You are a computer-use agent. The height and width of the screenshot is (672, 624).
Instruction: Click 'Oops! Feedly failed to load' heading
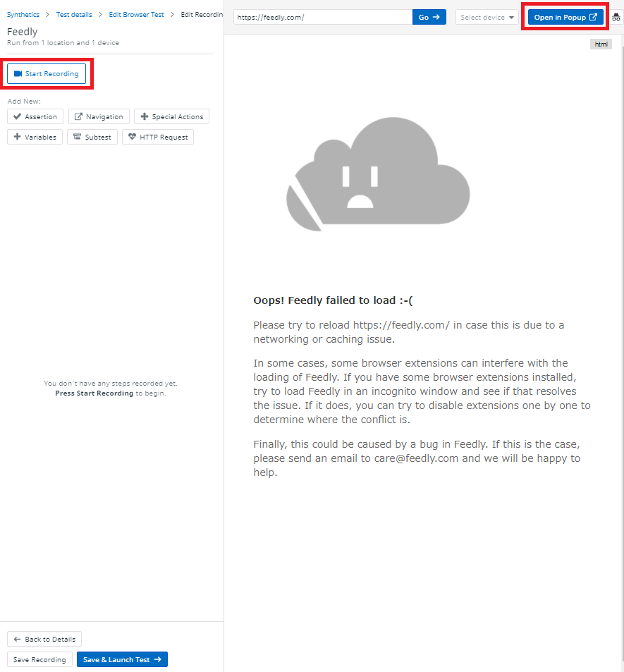point(333,300)
